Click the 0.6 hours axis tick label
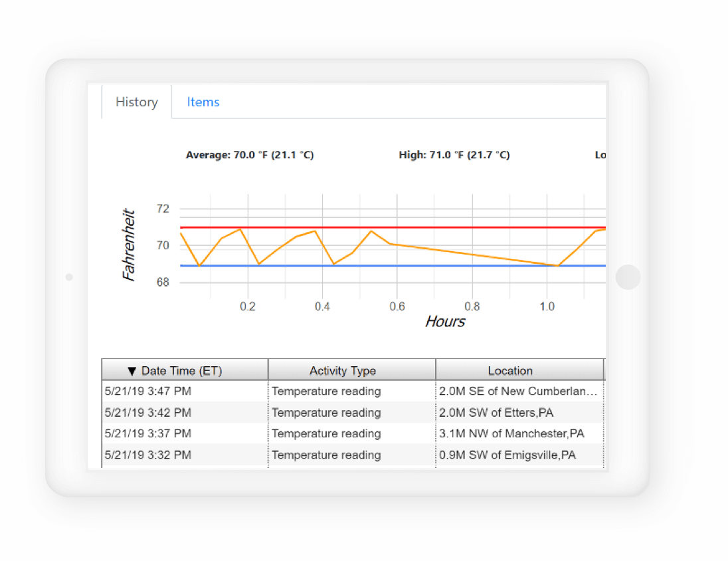This screenshot has height=561, width=728. [x=397, y=306]
